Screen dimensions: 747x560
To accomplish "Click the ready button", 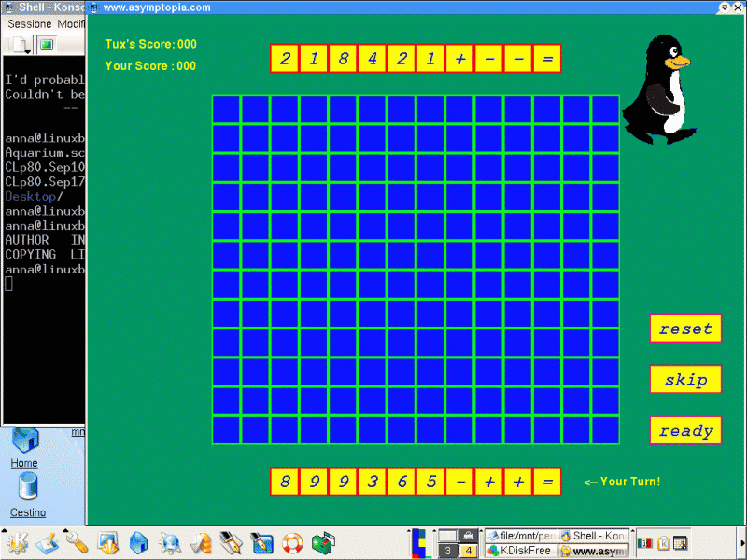I will point(685,430).
